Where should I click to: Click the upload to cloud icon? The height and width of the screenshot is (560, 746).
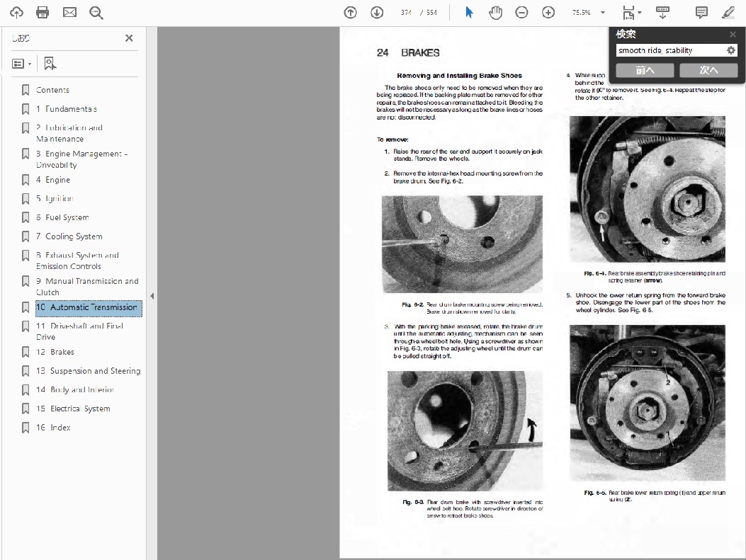click(x=16, y=12)
